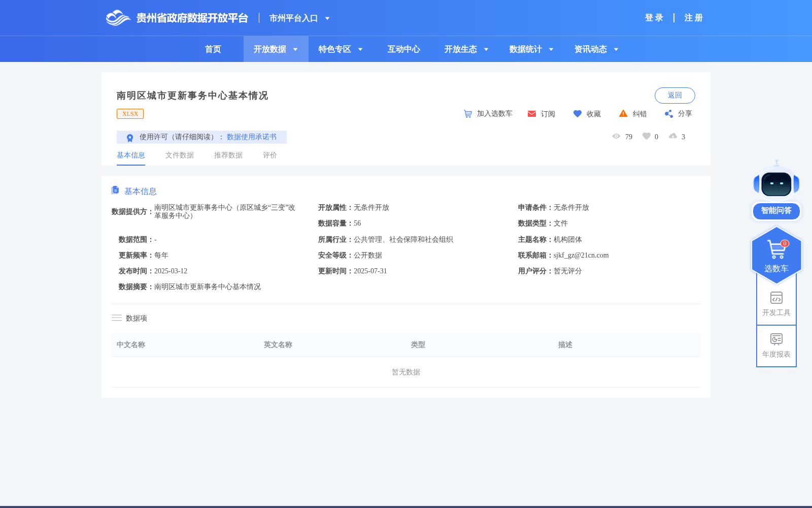
Task: Click the 机构团体 theme value
Action: point(568,240)
